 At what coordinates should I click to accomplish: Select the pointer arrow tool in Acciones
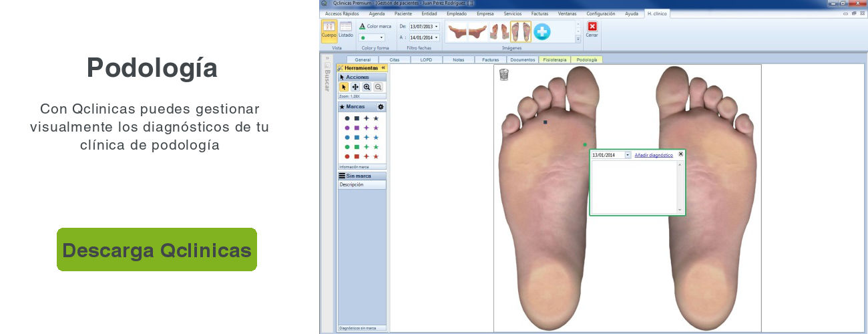tap(345, 87)
